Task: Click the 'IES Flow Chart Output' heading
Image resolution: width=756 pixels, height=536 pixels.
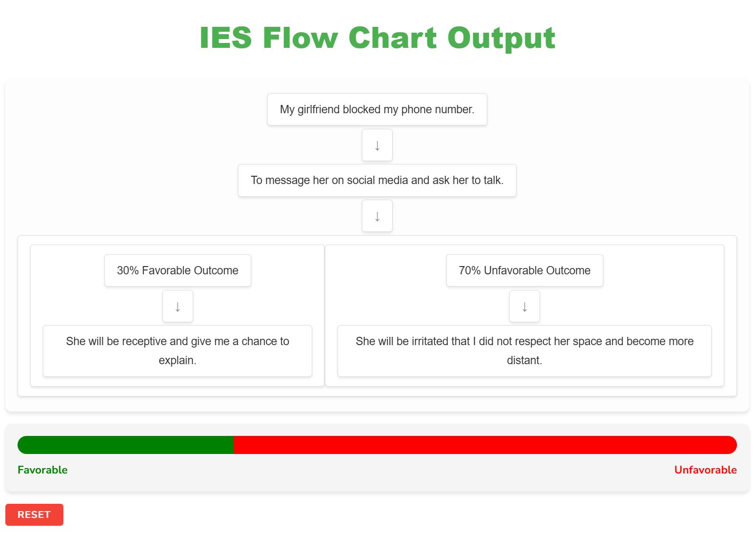Action: pyautogui.click(x=377, y=38)
